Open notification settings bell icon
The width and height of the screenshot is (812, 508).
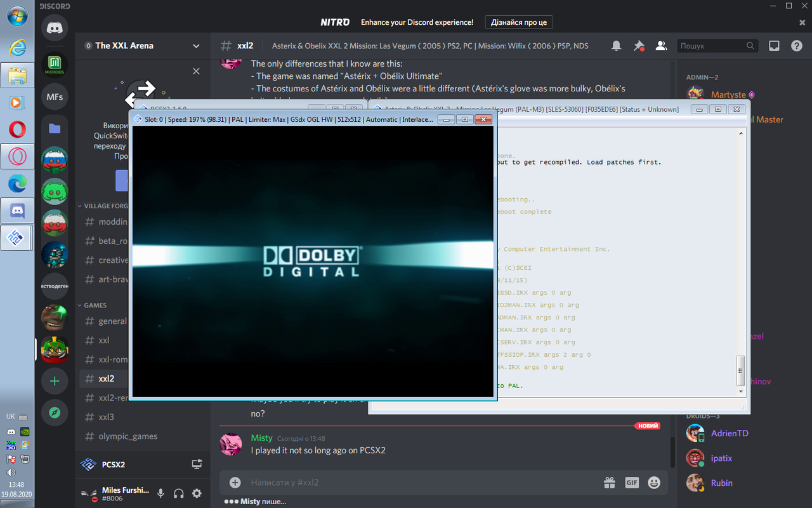(x=616, y=46)
